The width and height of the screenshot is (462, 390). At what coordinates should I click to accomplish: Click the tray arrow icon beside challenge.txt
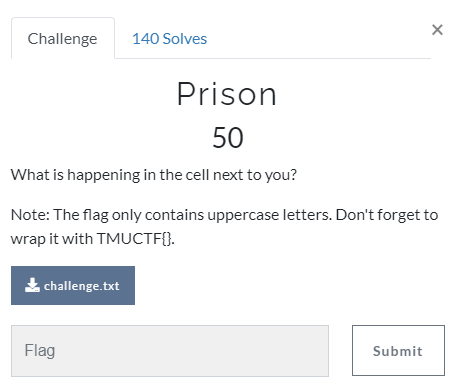[32, 285]
